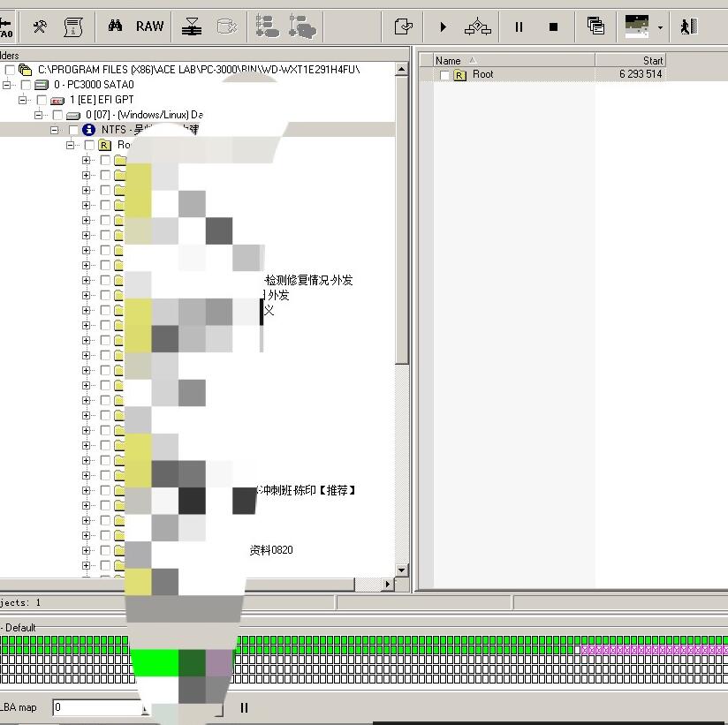Select folder row ending 冲刺班-陈印【推荐】
The height and width of the screenshot is (725, 728).
[x=306, y=490]
